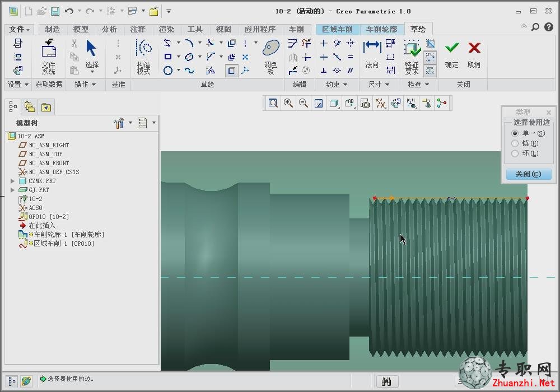Image resolution: width=560 pixels, height=392 pixels.
Task: Switch to the 车削 ribbon tab
Action: [x=296, y=29]
